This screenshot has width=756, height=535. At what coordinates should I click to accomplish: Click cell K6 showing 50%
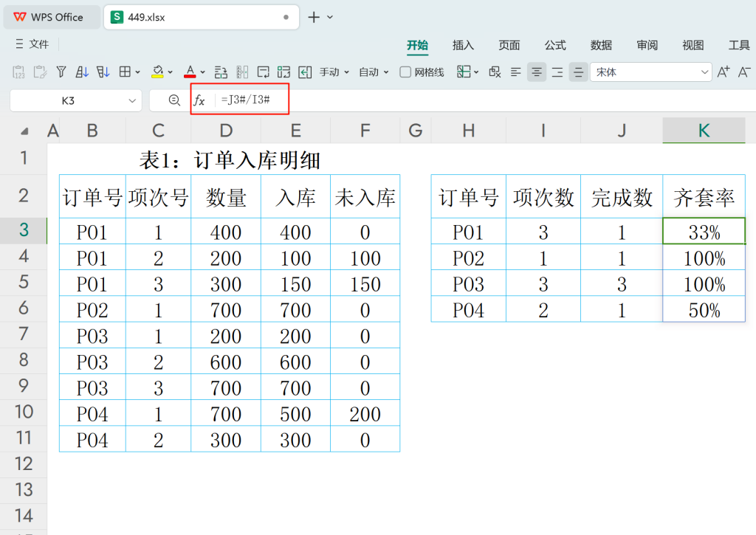[x=704, y=309]
